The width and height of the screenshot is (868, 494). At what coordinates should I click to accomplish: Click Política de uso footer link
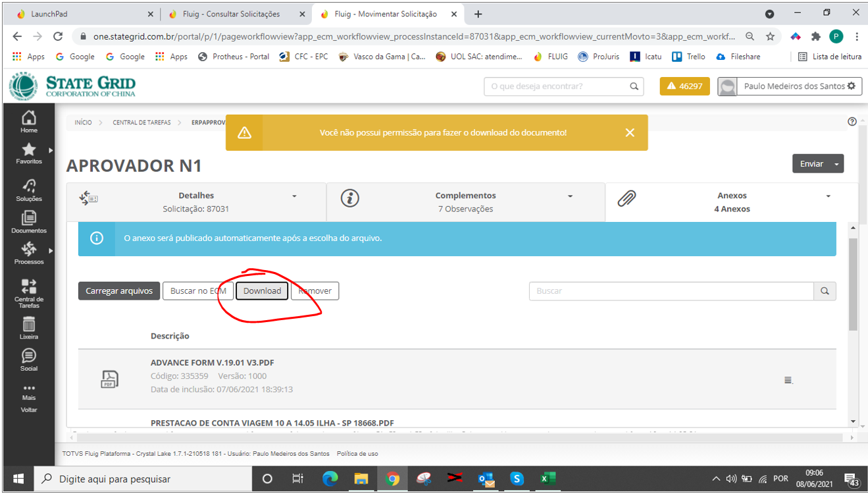[357, 453]
